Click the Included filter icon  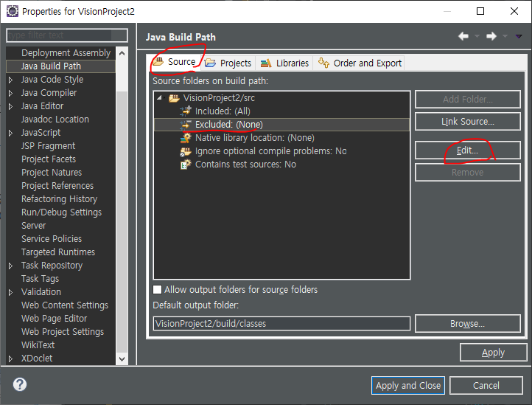186,111
